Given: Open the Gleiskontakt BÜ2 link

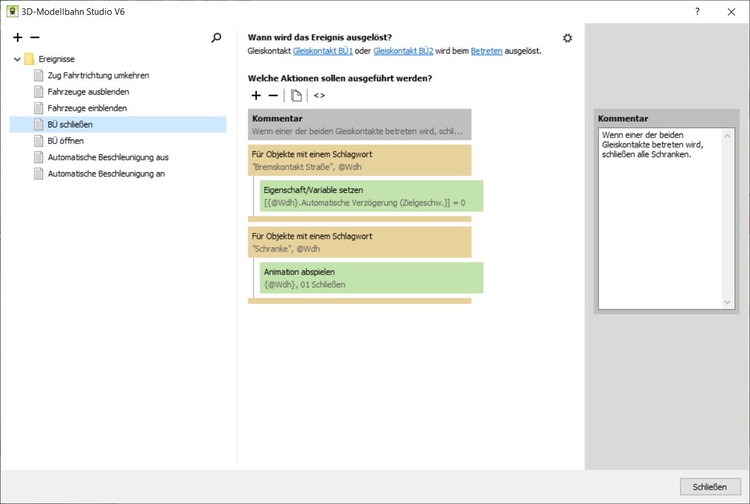Looking at the screenshot, I should click(x=403, y=51).
